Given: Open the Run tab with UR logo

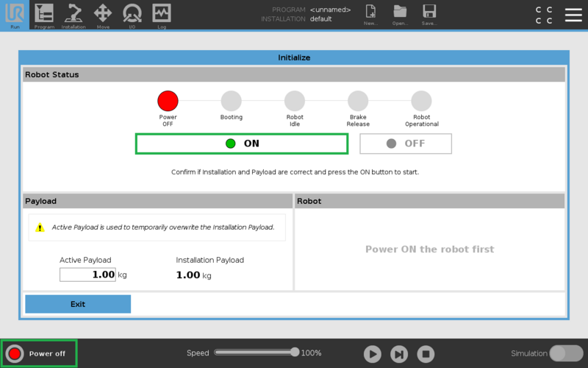Looking at the screenshot, I should point(15,15).
